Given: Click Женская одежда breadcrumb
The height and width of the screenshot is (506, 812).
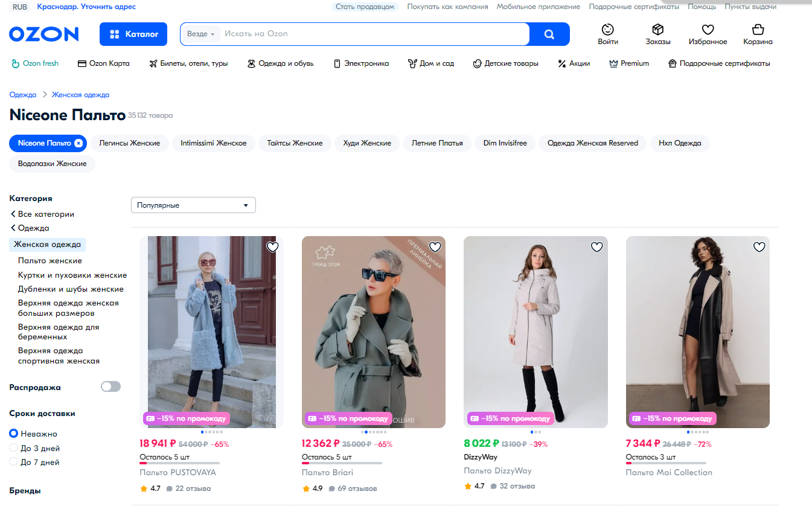Looking at the screenshot, I should tap(80, 95).
